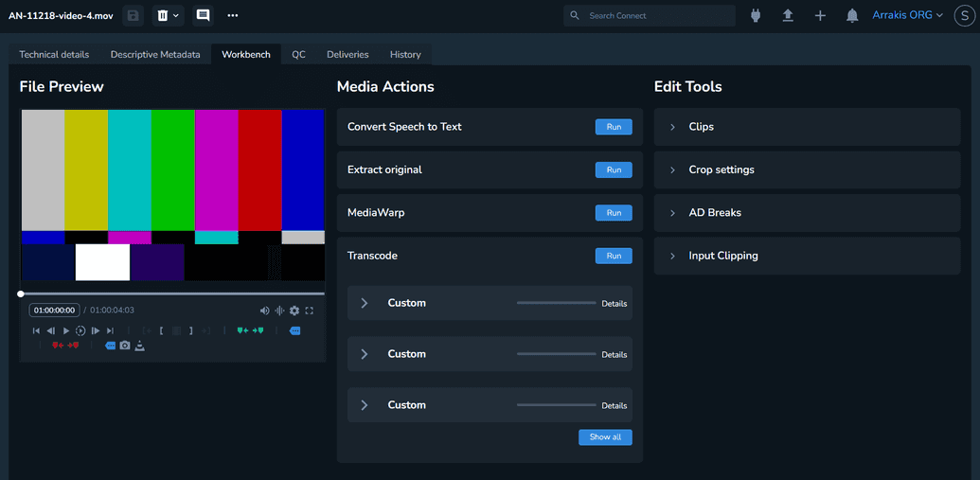
Task: Click the VLC cone icon
Action: point(140,345)
